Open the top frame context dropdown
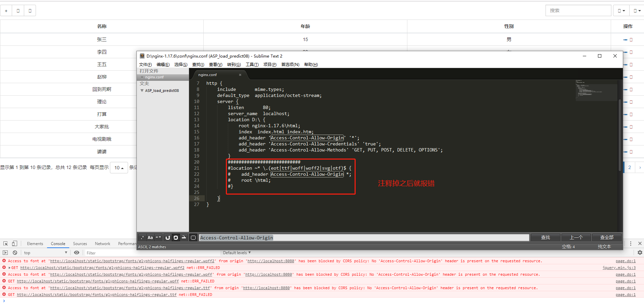Image resolution: width=644 pixels, height=306 pixels. [45, 252]
